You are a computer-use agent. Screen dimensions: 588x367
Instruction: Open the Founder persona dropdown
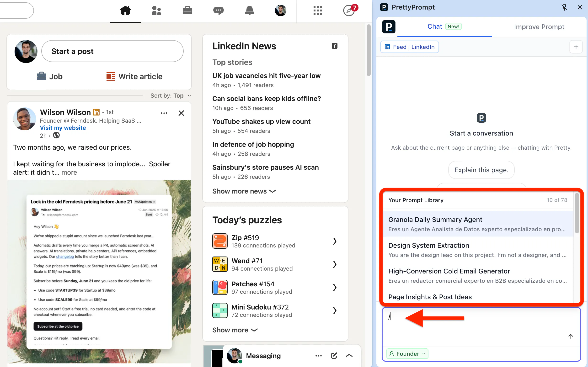407,354
